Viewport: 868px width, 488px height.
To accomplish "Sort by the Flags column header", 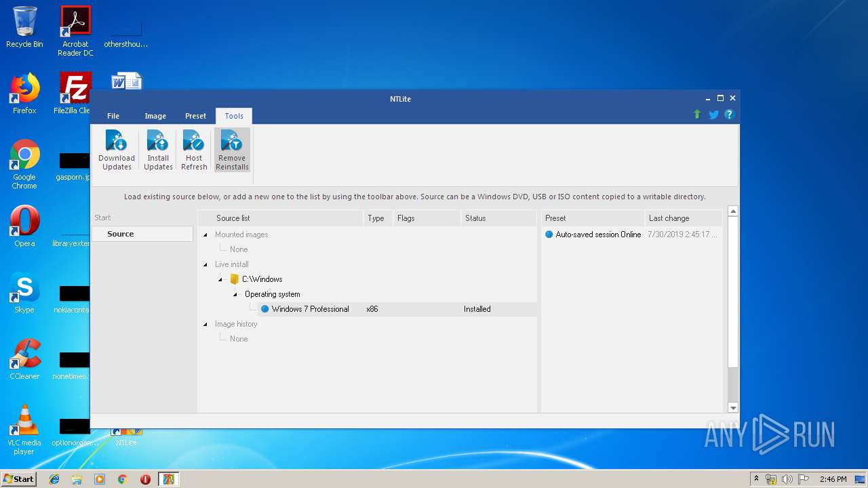I will 427,218.
